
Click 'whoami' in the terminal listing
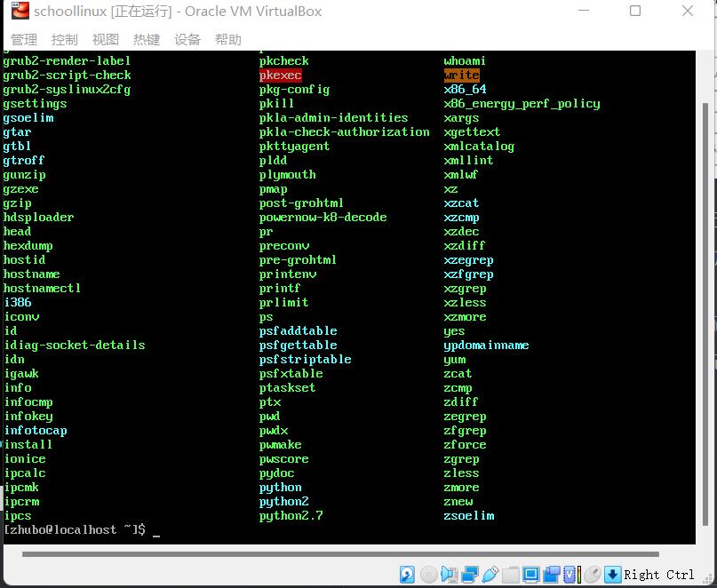[465, 60]
